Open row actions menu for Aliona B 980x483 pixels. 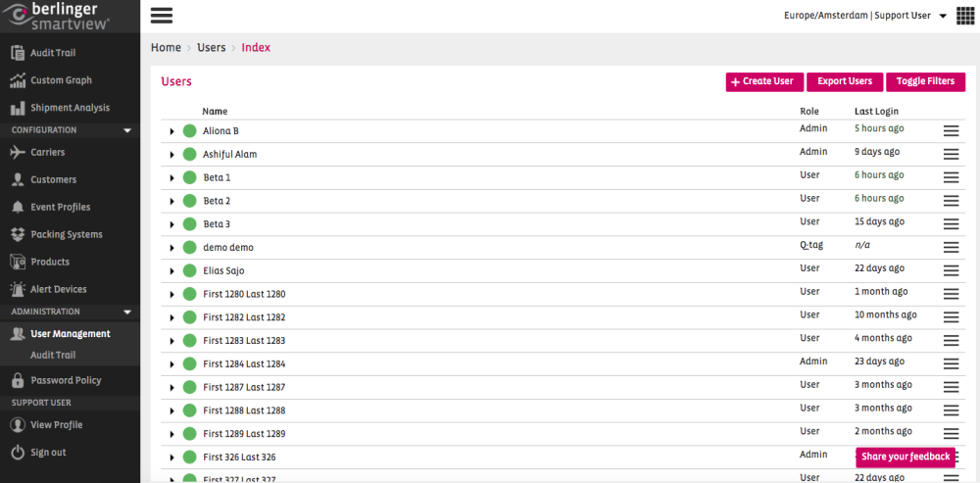pos(951,130)
